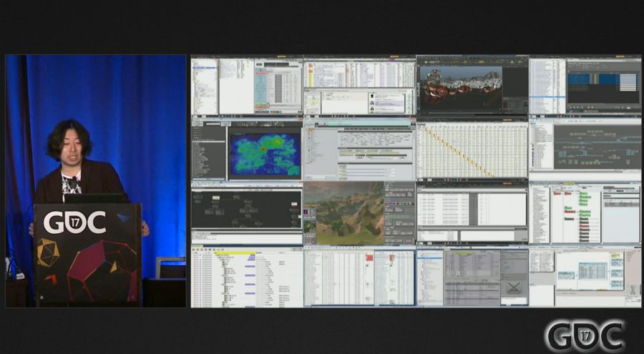Click the yellow header row in the bottom-left tree
The height and width of the screenshot is (354, 644).
point(236,253)
